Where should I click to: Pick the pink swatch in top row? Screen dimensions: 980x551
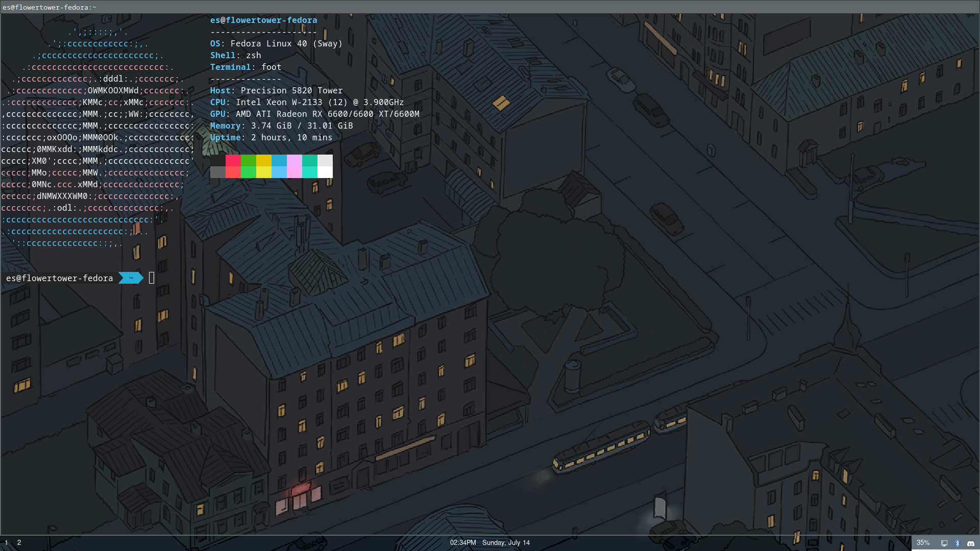coord(295,160)
